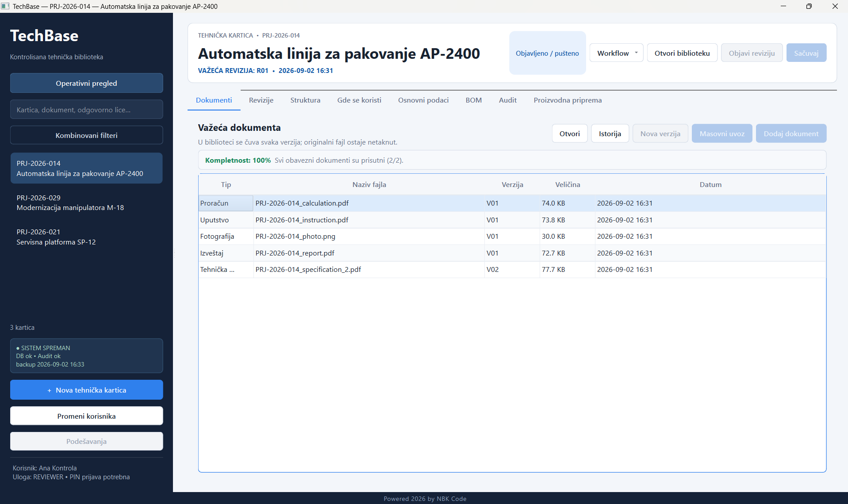This screenshot has height=504, width=848.
Task: Click Dodaj dokument button
Action: click(x=791, y=134)
